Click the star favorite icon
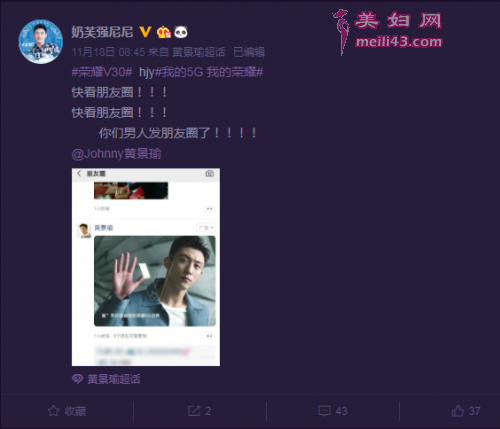 (54, 411)
